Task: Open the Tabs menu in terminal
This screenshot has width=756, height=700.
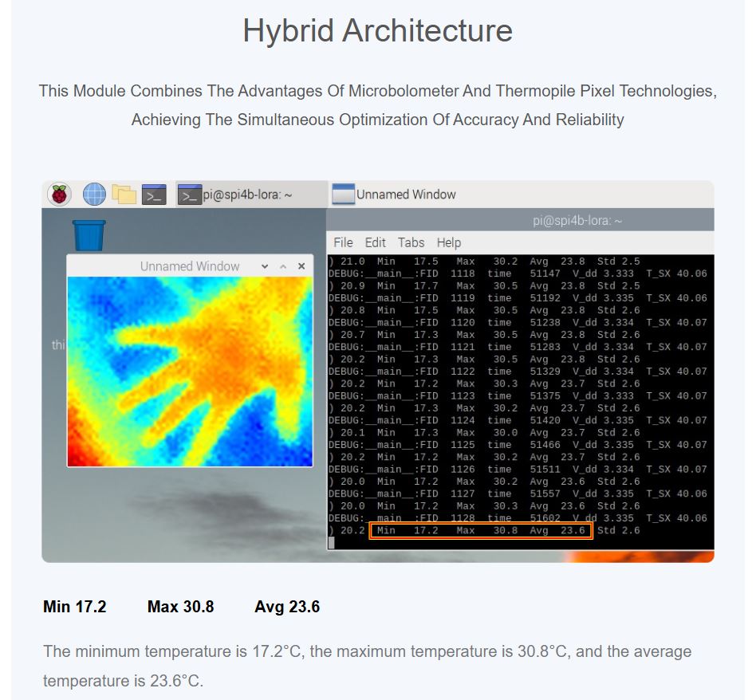Action: coord(411,242)
